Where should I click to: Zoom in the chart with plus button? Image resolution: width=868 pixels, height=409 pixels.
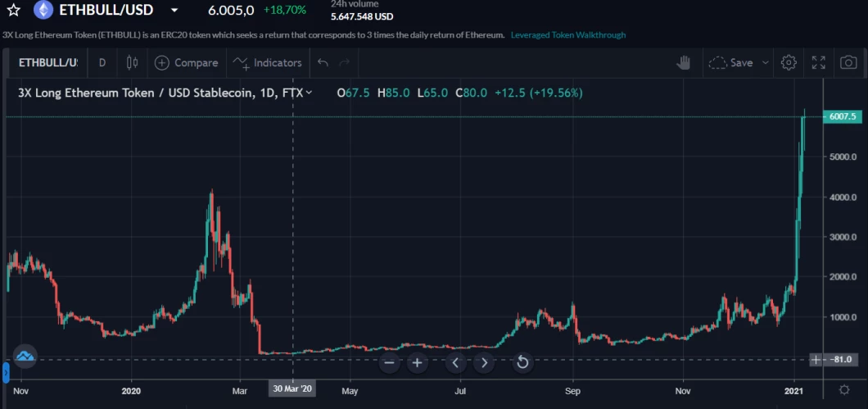point(417,362)
